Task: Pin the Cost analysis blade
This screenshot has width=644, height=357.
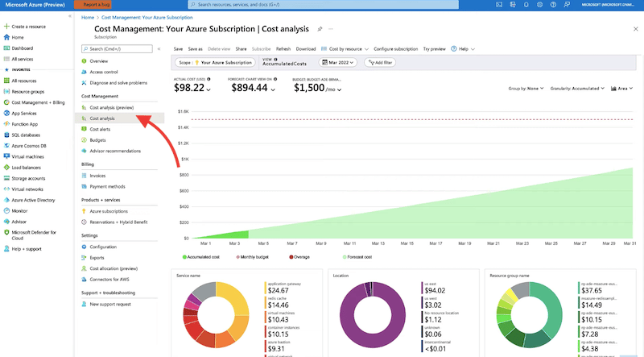Action: click(x=320, y=29)
